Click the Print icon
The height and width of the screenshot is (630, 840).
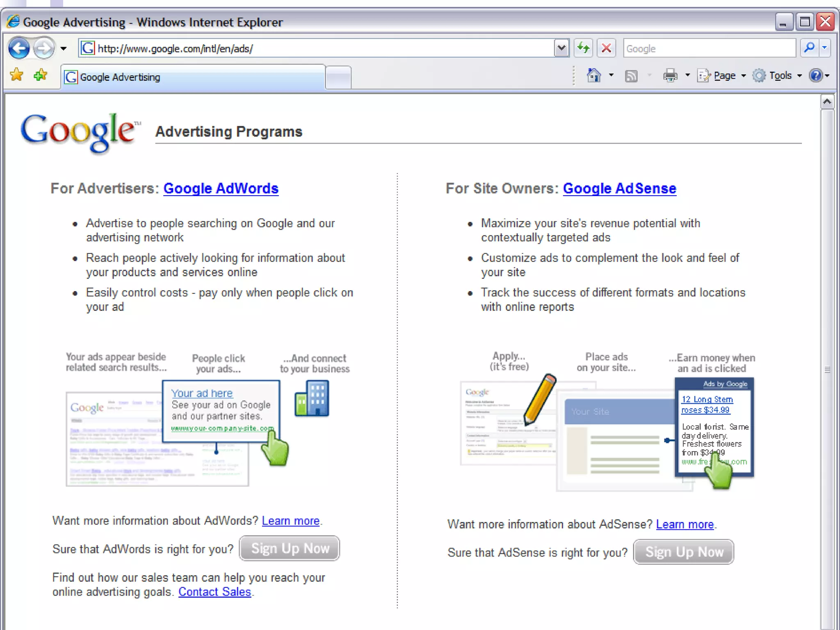coord(670,75)
